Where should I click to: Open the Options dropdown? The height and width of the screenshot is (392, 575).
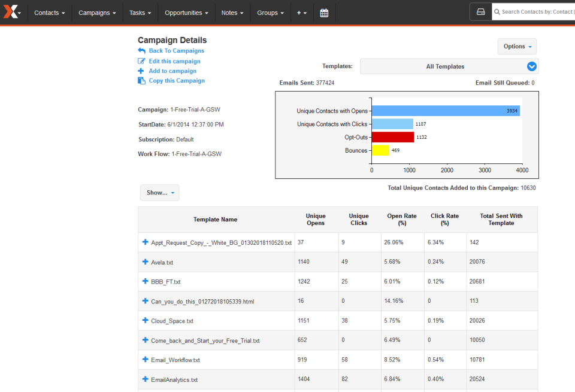coord(516,46)
